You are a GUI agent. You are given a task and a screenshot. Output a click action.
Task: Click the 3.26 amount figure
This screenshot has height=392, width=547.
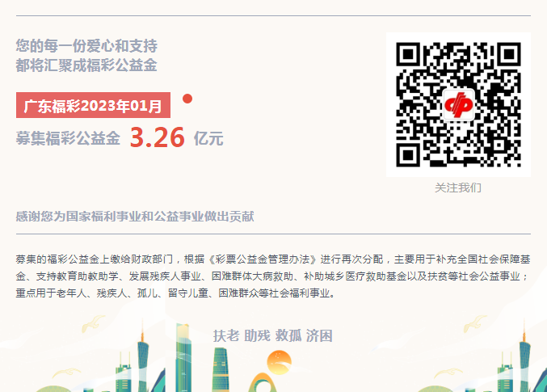[157, 137]
